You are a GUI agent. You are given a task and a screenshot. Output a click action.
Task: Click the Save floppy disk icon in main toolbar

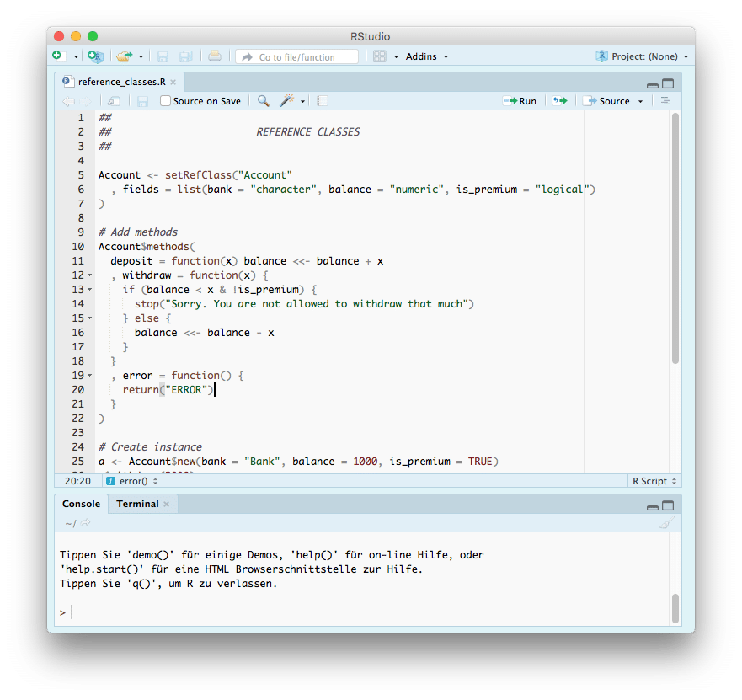click(x=163, y=56)
